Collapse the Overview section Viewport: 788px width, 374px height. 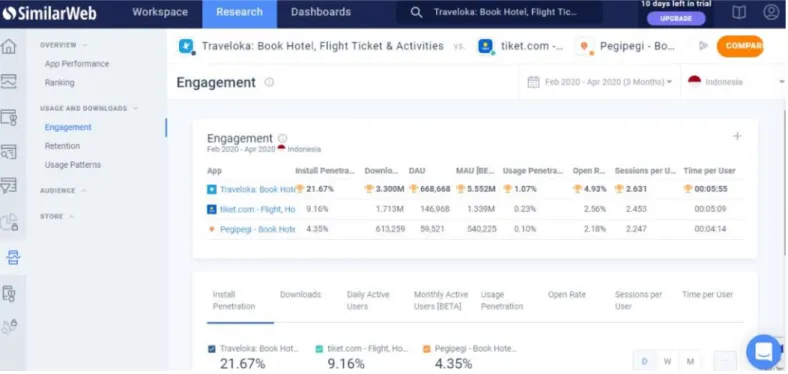pos(64,45)
